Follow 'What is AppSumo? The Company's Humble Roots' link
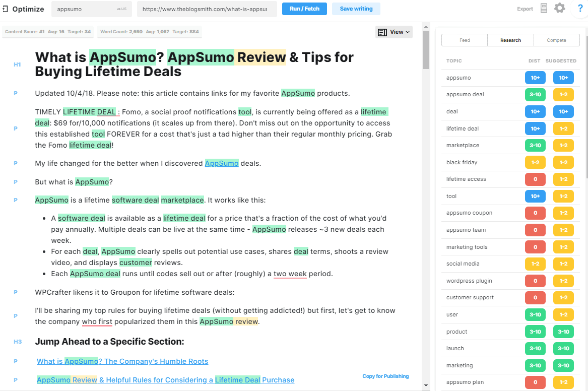Viewport: 588px width, 391px height. (122, 361)
